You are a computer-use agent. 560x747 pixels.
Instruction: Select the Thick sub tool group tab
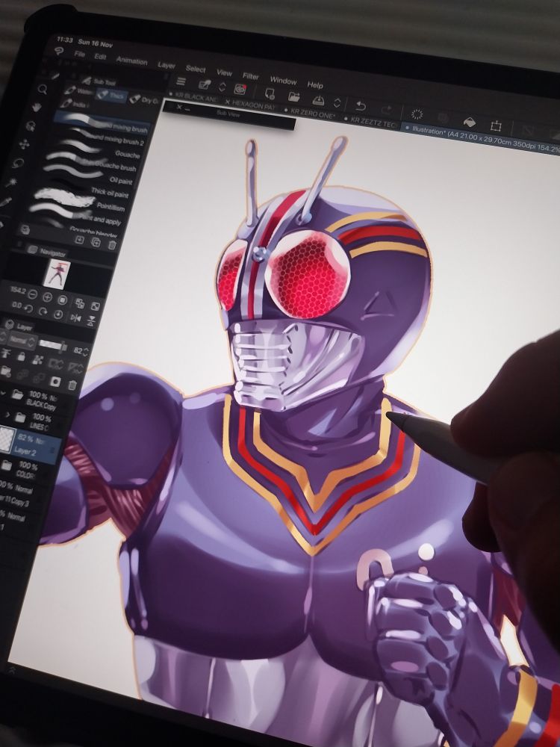(111, 96)
